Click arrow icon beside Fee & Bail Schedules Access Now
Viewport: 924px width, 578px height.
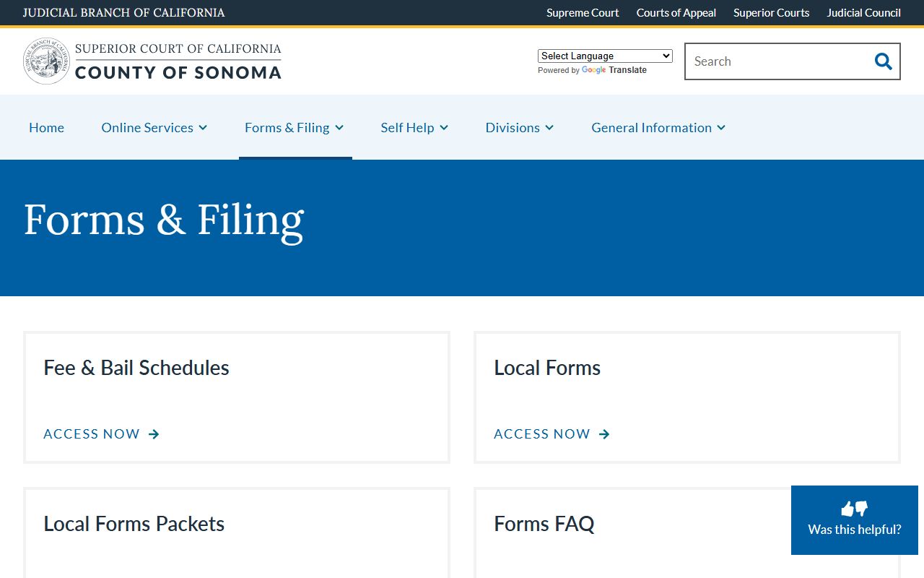[154, 434]
